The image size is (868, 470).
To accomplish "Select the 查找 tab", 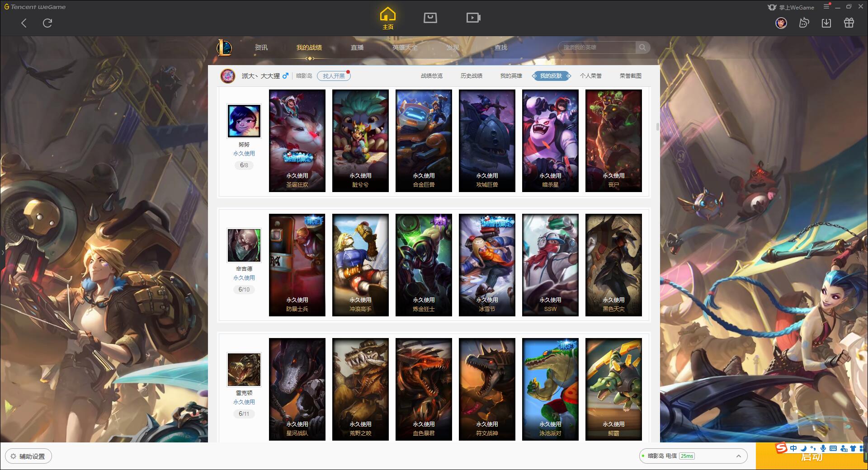I will (x=501, y=47).
